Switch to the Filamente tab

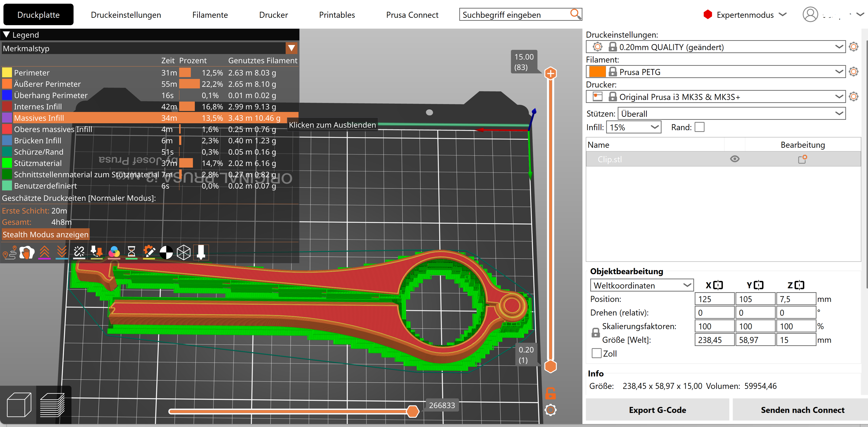pyautogui.click(x=210, y=15)
